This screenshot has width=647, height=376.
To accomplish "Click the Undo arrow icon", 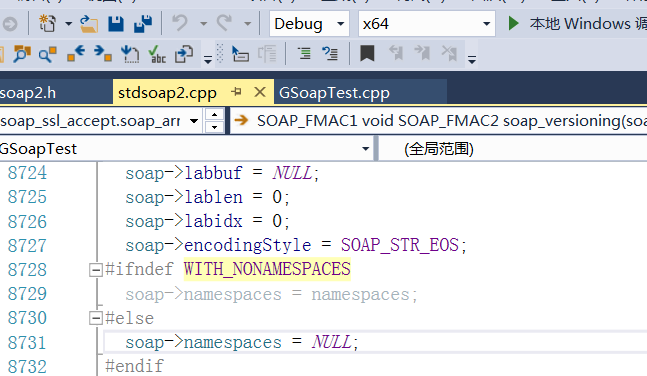I will tap(179, 23).
